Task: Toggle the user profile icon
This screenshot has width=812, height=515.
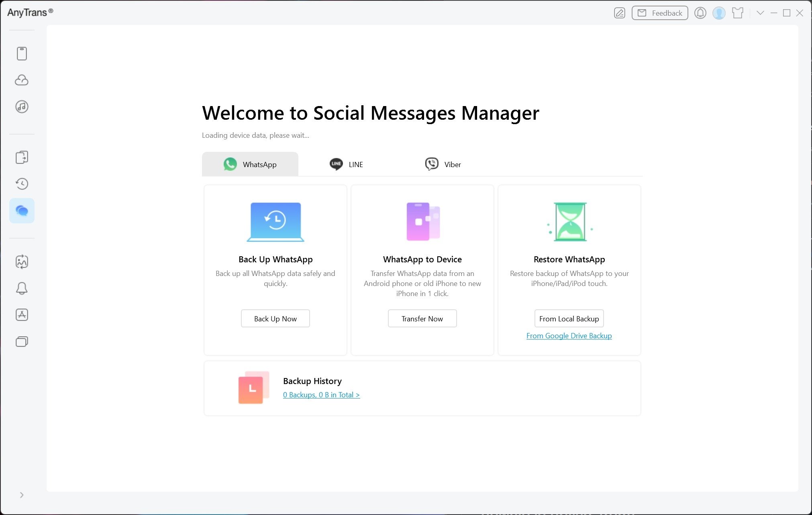Action: coord(718,12)
